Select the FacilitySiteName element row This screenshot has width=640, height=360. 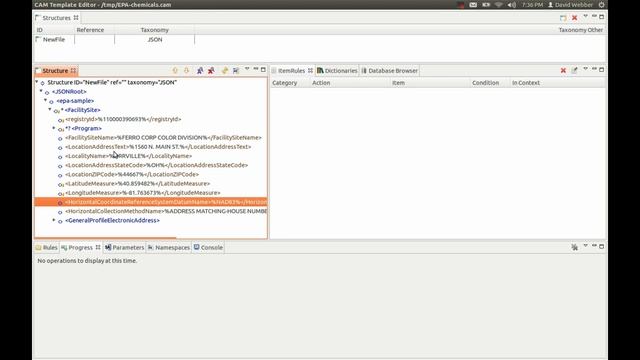163,138
